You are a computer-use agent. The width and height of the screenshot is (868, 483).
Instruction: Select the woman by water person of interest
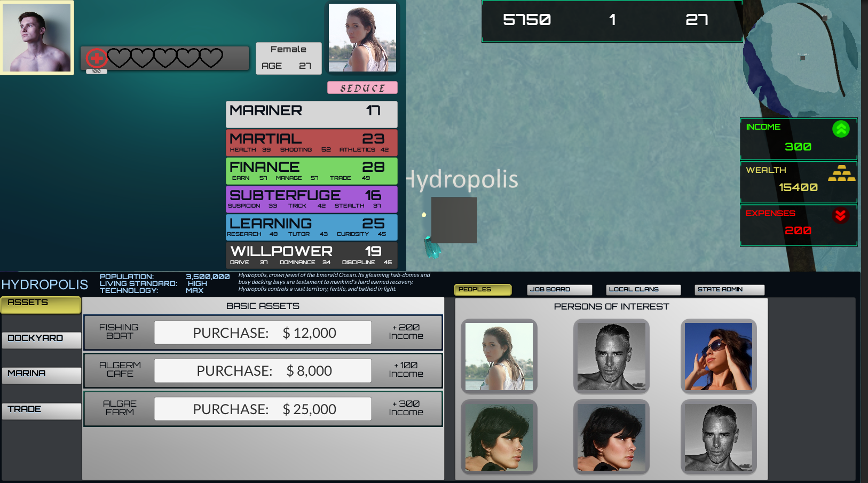(x=499, y=356)
